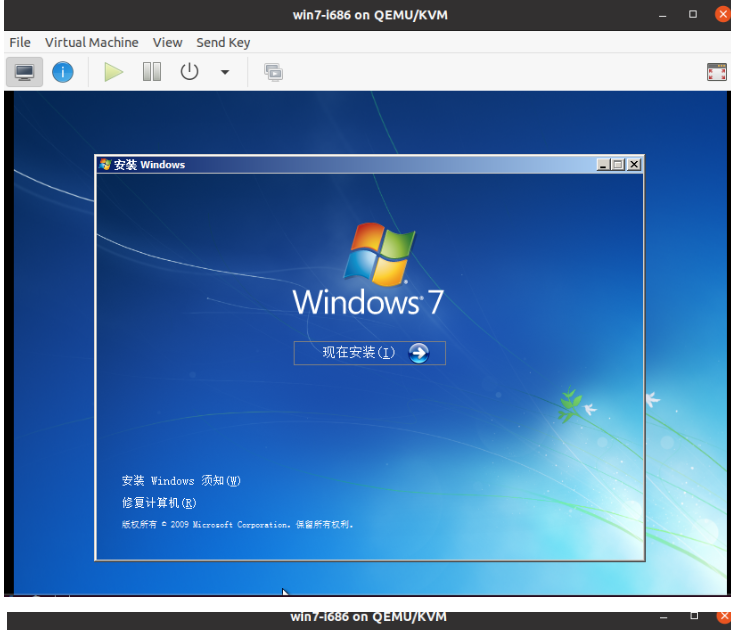Open the manage VM snapshots icon
Screen dimensions: 731x630
pos(274,72)
